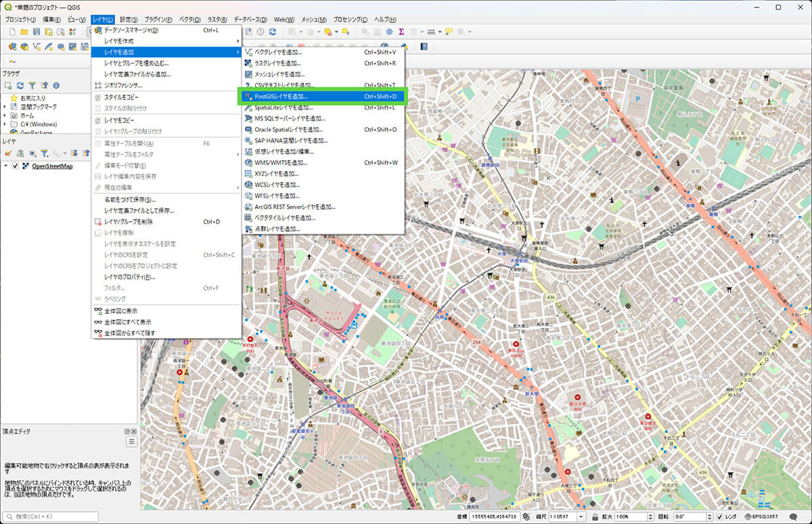812x524 pixels.
Task: Select レイヤのプロパティ menu entry
Action: tap(166, 277)
